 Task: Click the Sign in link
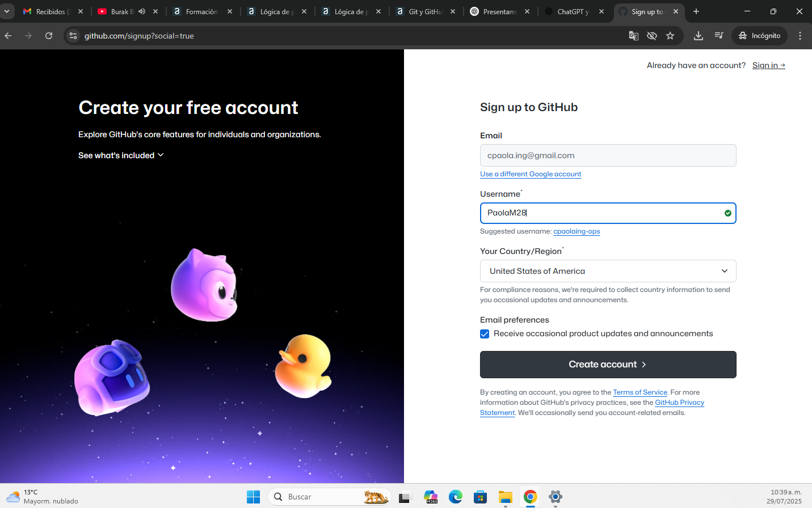point(768,65)
